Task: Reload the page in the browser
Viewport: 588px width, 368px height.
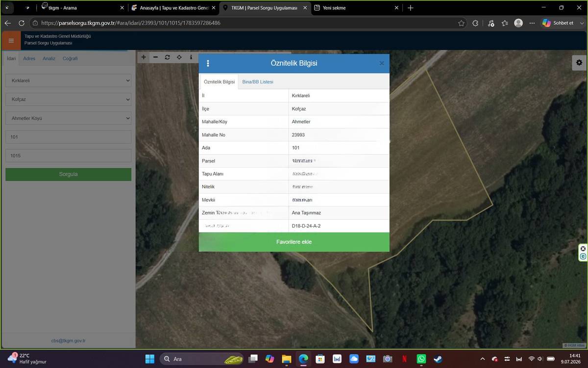Action: (21, 23)
